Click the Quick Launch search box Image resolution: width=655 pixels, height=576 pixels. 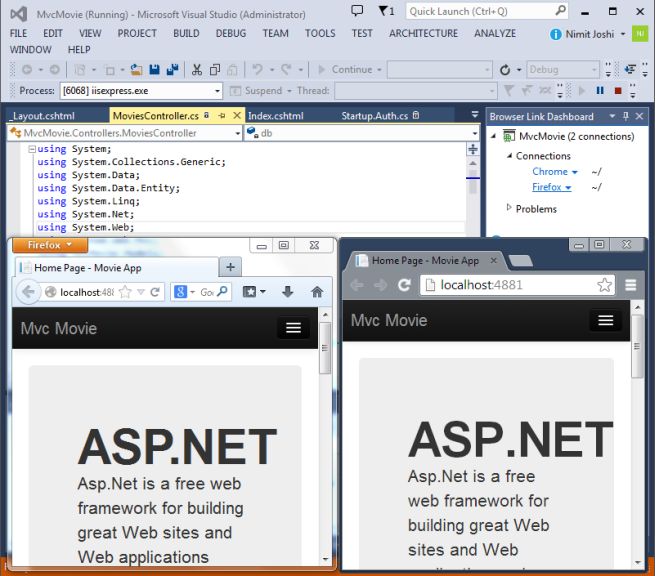pos(487,11)
